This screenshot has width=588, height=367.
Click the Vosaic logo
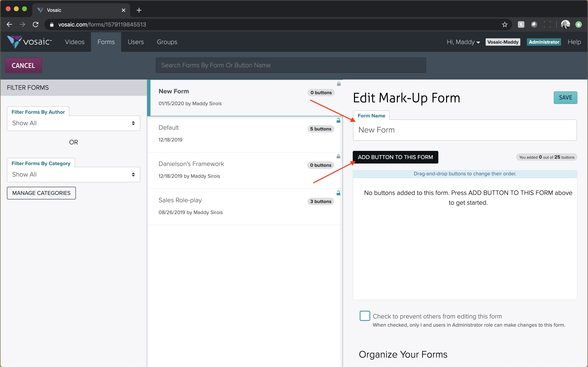click(x=29, y=42)
